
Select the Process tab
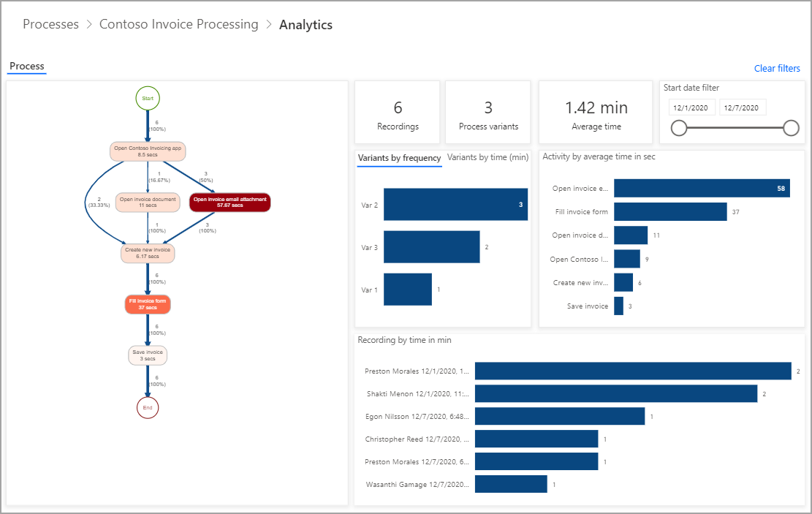point(26,66)
